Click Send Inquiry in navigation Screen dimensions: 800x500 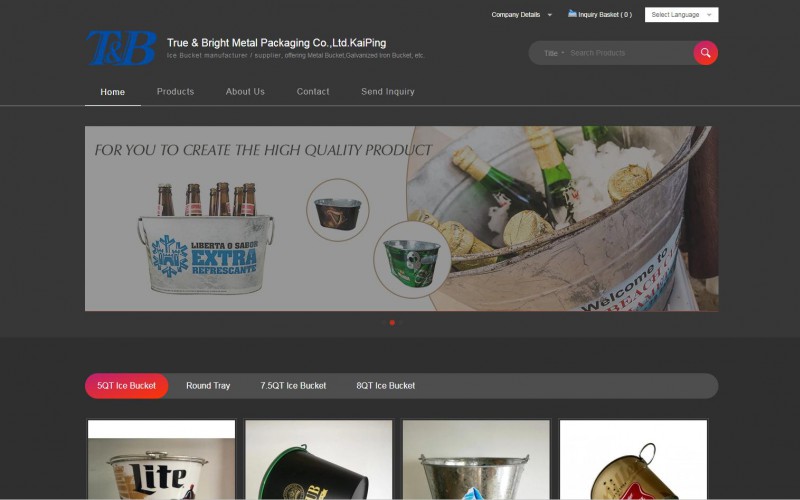tap(387, 92)
